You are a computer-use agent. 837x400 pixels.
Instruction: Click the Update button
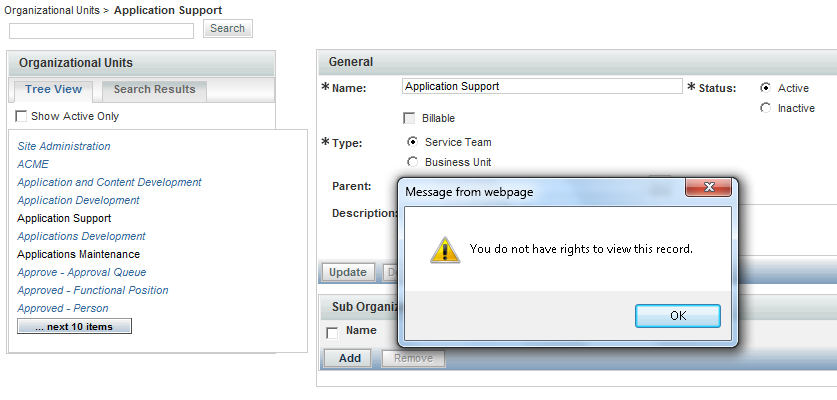(x=348, y=272)
